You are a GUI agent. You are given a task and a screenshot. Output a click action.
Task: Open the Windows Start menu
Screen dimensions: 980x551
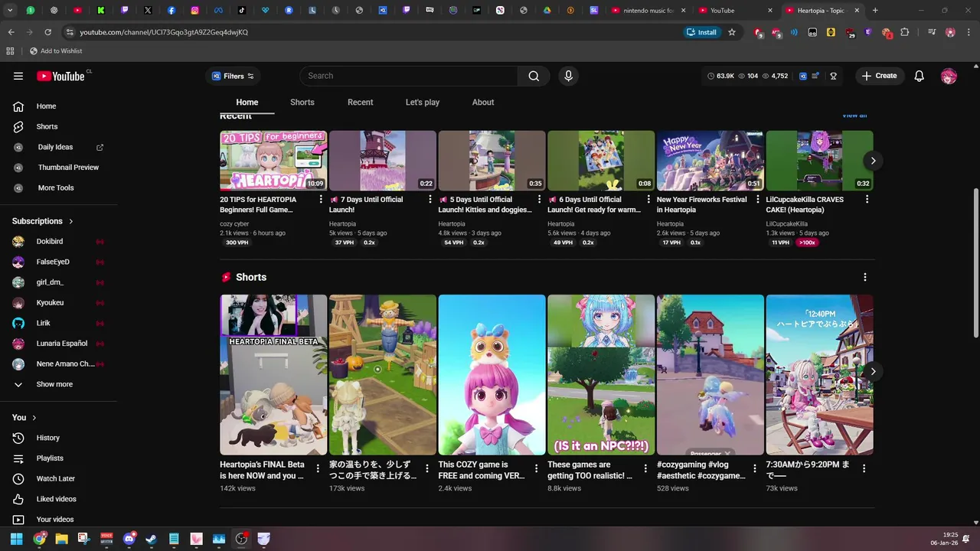(16, 539)
